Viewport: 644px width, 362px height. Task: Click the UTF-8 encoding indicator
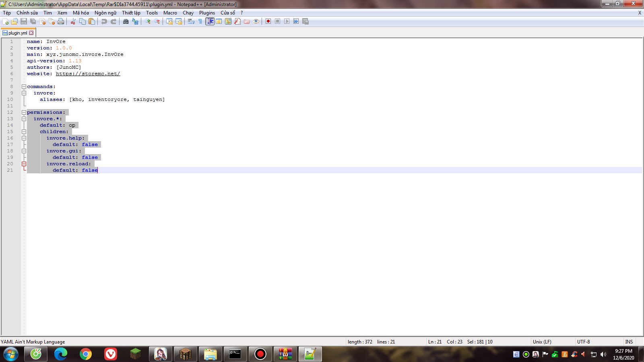tap(584, 342)
